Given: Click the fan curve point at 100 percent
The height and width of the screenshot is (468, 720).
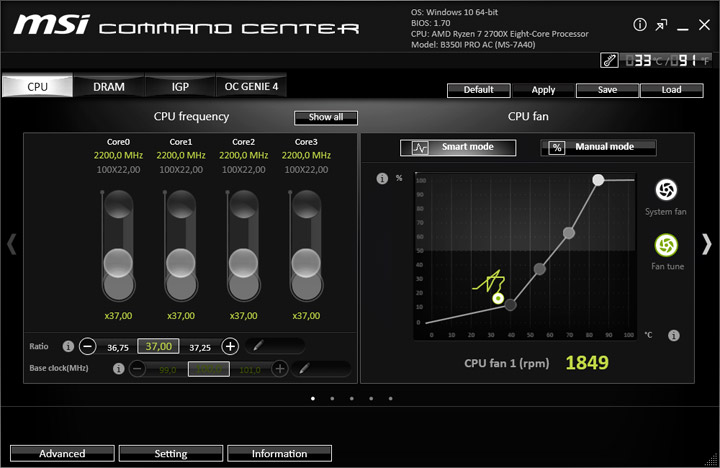Looking at the screenshot, I should tap(598, 180).
